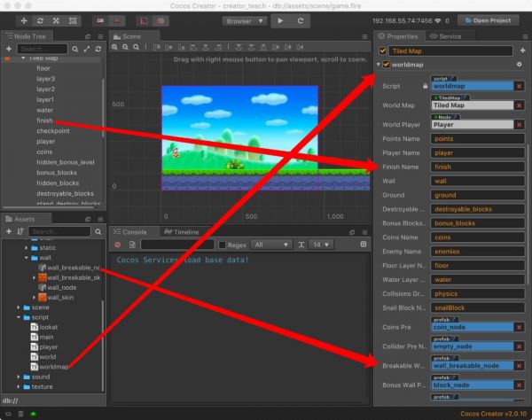Collapse the wall folder in Assets
Viewport: 532px width, 420px height.
(27, 258)
